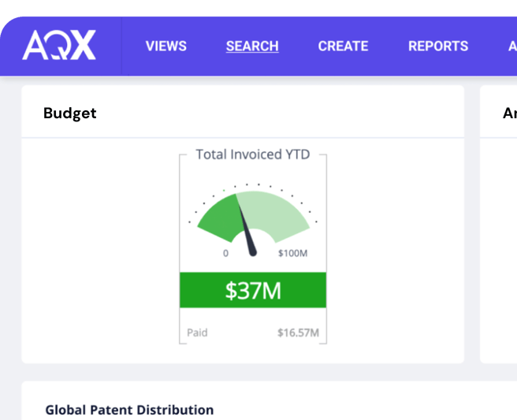The image size is (517, 420).
Task: Open the REPORTS menu
Action: 438,46
